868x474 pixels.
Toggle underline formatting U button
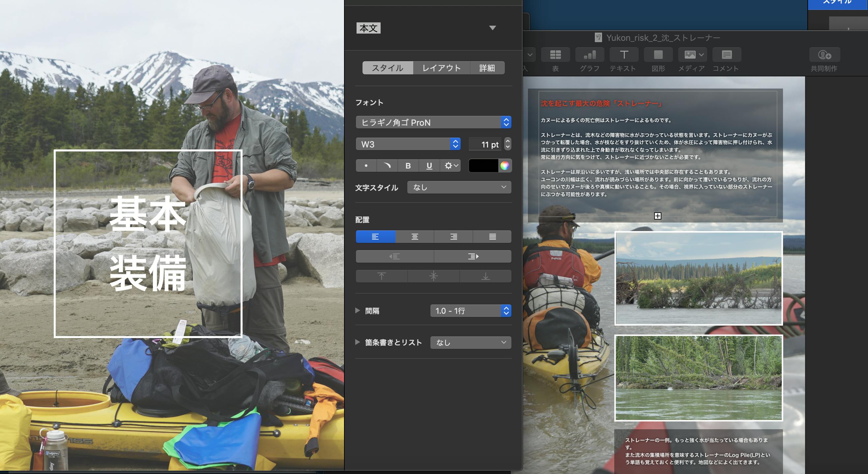tap(429, 166)
